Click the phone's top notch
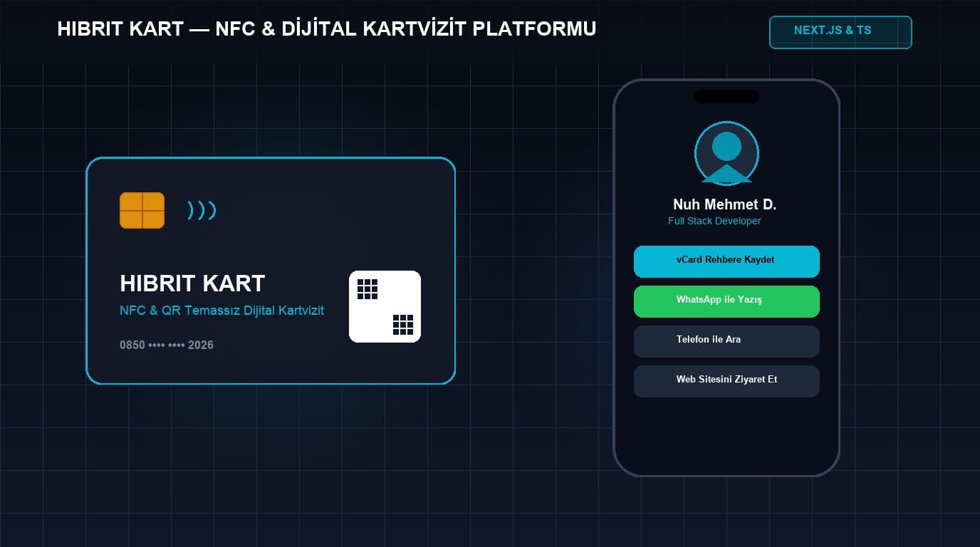 tap(726, 96)
